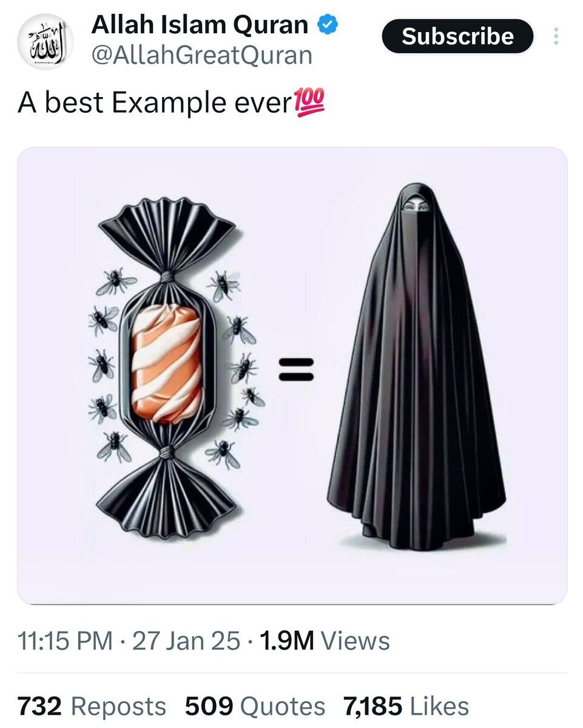This screenshot has width=583, height=728.
Task: Click the veiled figure in the image
Action: point(416,367)
